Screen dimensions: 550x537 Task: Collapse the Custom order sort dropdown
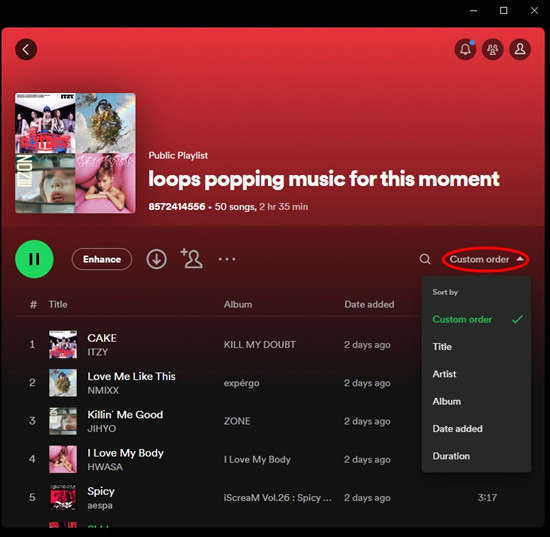pyautogui.click(x=486, y=260)
